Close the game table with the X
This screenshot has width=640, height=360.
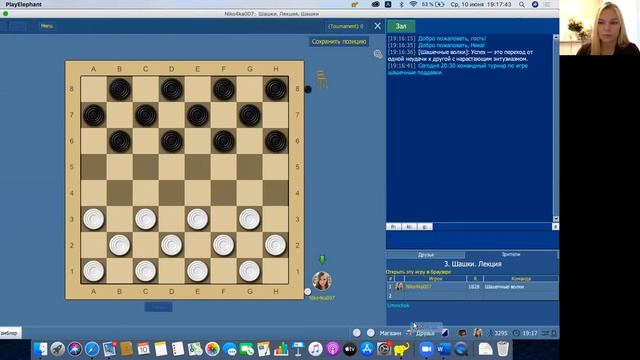click(378, 26)
